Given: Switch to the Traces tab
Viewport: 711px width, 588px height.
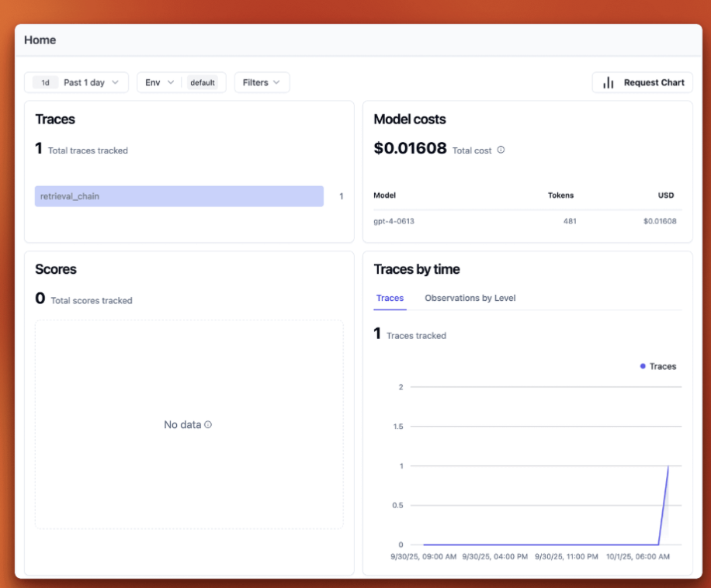Looking at the screenshot, I should (390, 298).
